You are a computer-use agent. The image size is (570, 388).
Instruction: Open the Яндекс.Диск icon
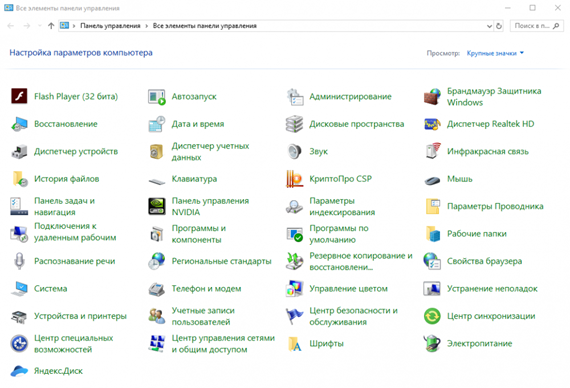tap(19, 371)
